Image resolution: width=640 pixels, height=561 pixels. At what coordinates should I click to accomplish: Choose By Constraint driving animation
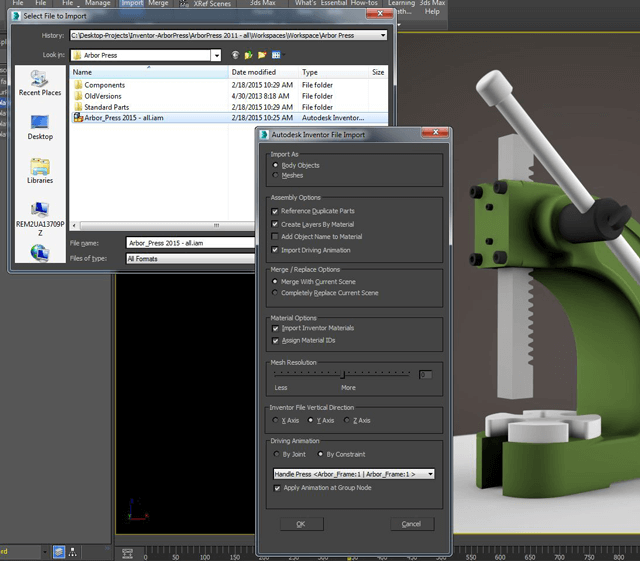coord(320,454)
